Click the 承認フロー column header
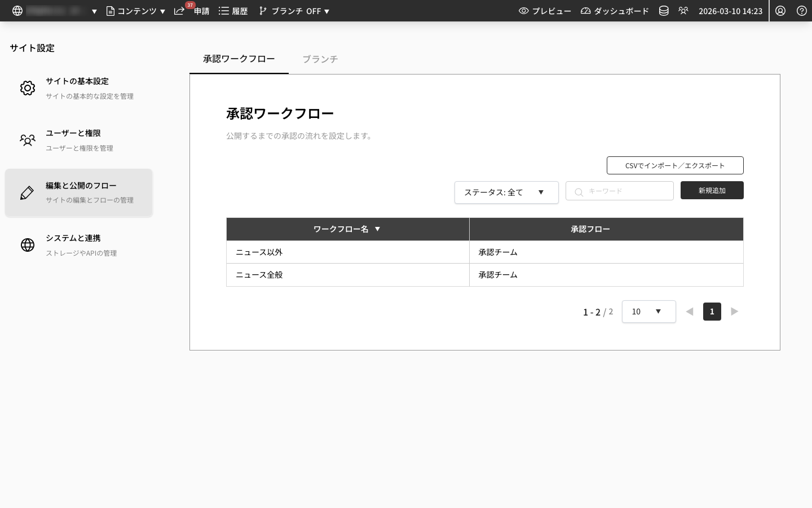Screen dimensions: 812x508 (606, 229)
